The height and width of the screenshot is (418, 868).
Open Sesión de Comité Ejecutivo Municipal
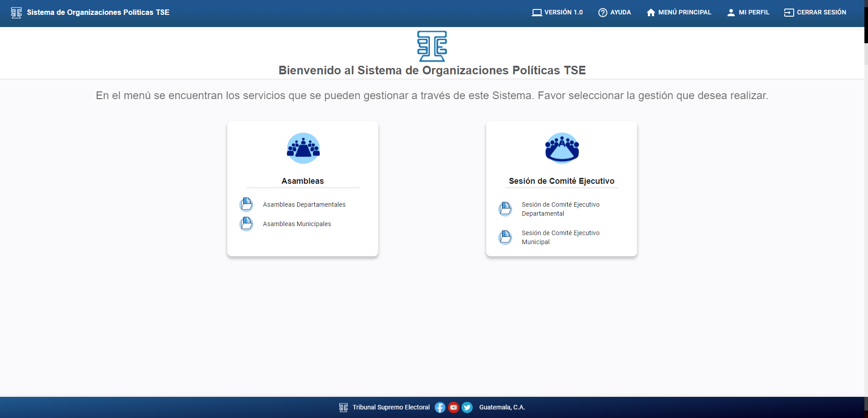(x=560, y=237)
